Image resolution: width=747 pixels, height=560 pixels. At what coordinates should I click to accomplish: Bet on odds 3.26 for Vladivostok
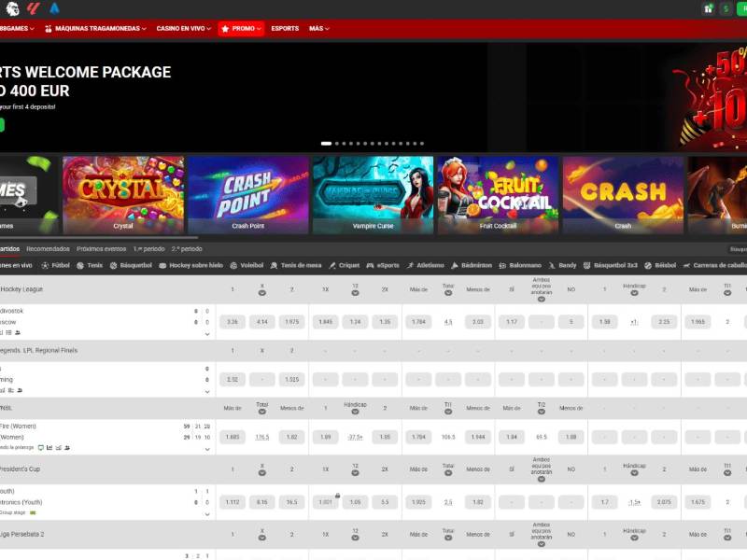(233, 322)
